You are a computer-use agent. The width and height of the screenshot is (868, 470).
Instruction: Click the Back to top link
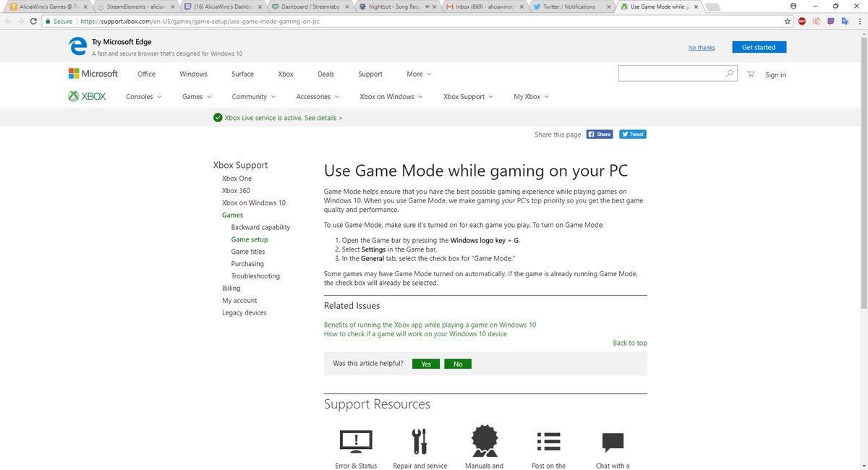point(630,343)
